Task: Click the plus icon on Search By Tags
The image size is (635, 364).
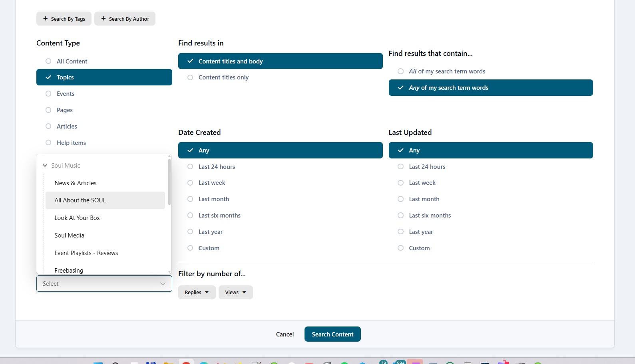Action: (x=45, y=19)
